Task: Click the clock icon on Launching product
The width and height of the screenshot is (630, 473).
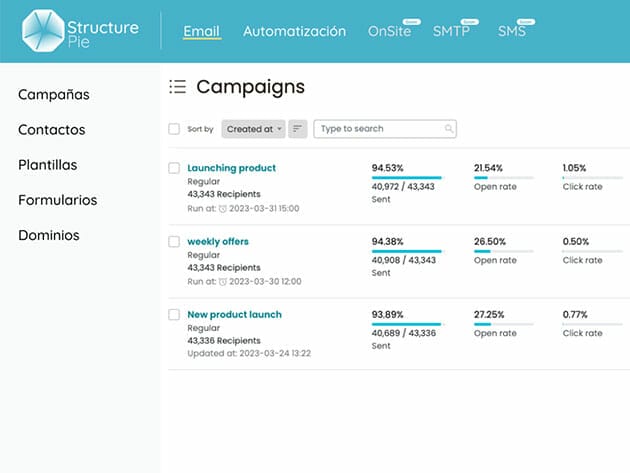Action: pyautogui.click(x=223, y=209)
